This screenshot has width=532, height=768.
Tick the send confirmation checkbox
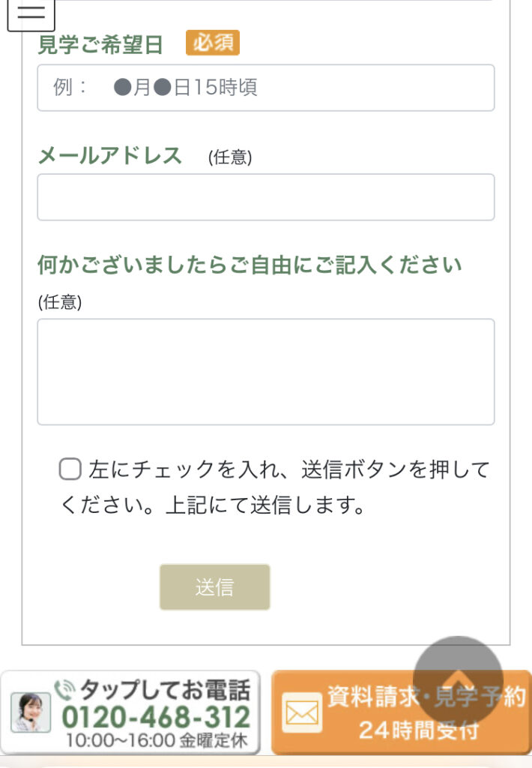(70, 470)
